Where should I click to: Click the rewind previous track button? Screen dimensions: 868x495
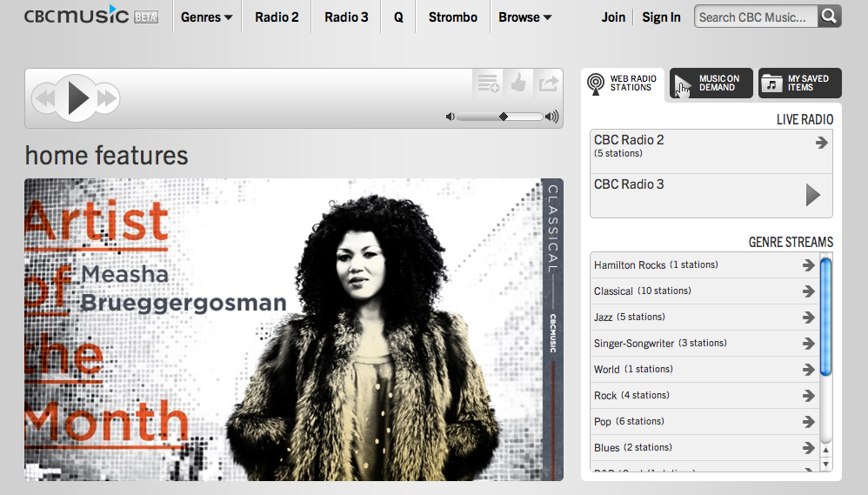45,98
